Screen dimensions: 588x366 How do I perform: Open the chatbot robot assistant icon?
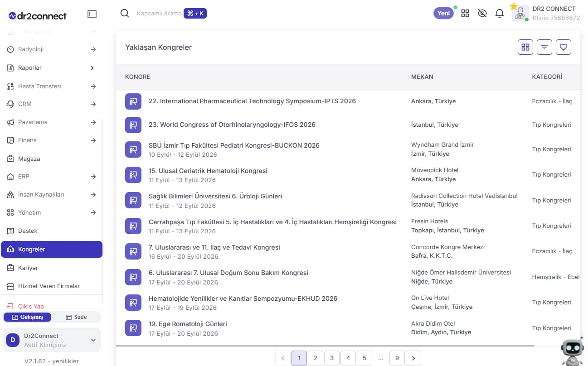coord(572,352)
